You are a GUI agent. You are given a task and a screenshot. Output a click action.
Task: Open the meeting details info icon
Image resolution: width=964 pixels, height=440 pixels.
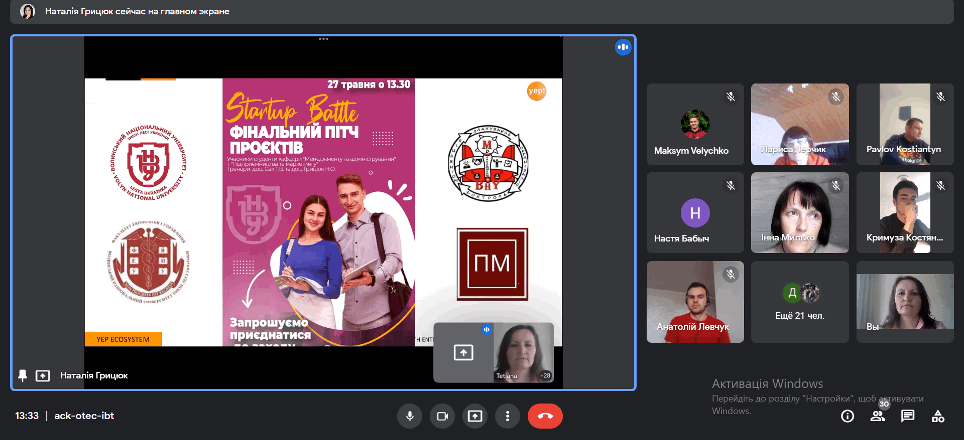(847, 416)
